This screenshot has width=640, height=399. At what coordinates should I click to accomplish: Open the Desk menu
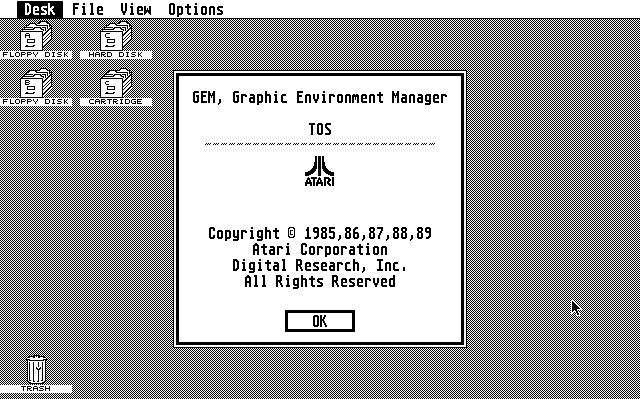click(x=40, y=9)
